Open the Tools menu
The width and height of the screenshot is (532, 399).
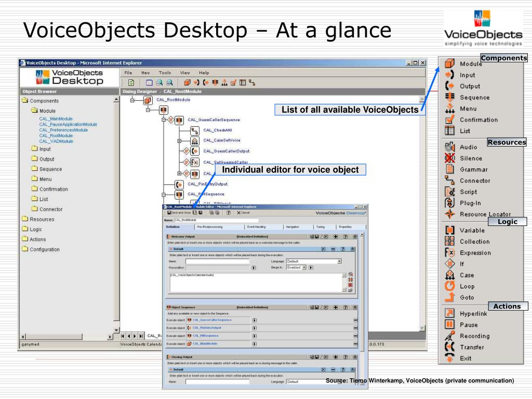(165, 73)
